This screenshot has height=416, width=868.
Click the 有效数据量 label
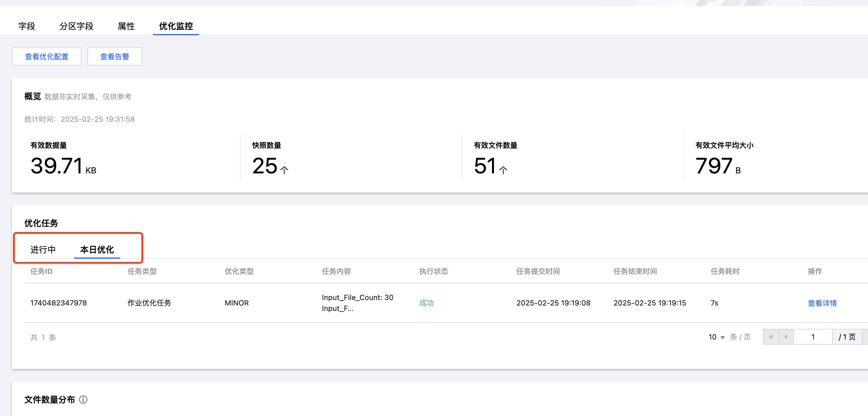pyautogui.click(x=49, y=145)
